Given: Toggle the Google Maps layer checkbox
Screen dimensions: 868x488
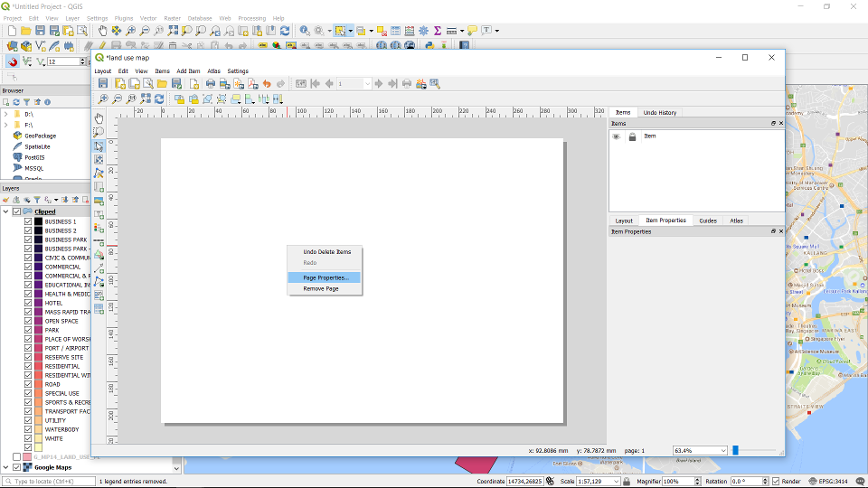Looking at the screenshot, I should (17, 467).
